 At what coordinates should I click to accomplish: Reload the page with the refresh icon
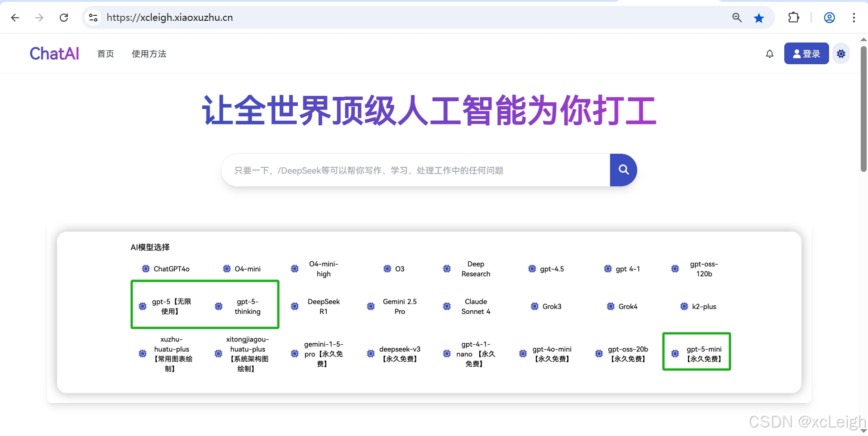tap(64, 18)
